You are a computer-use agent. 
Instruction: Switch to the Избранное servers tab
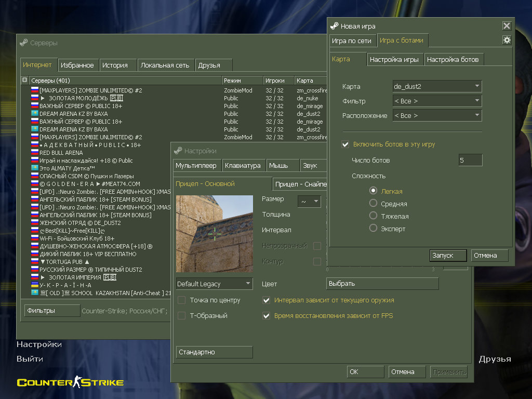tap(77, 65)
